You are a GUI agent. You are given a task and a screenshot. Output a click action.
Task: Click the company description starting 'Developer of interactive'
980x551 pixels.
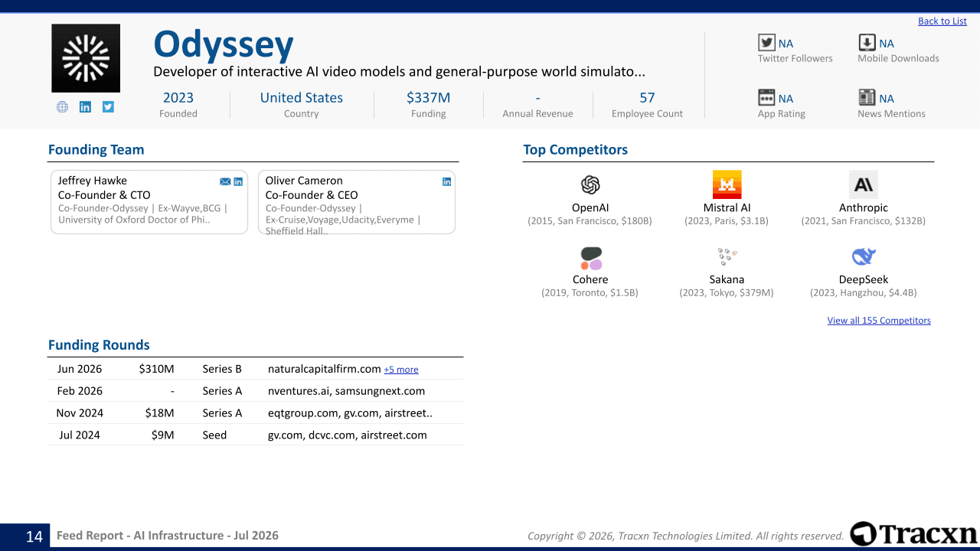tap(399, 72)
